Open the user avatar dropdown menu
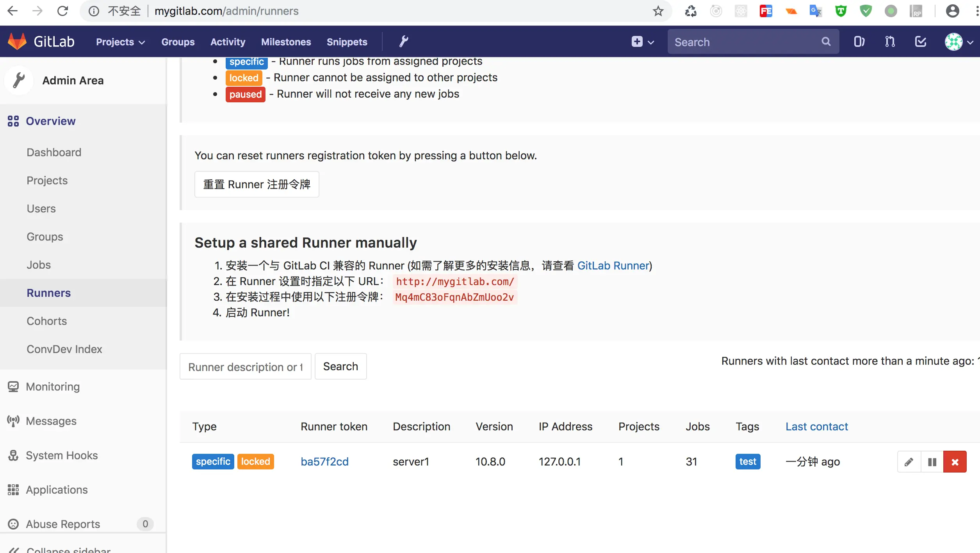The image size is (980, 553). [959, 42]
